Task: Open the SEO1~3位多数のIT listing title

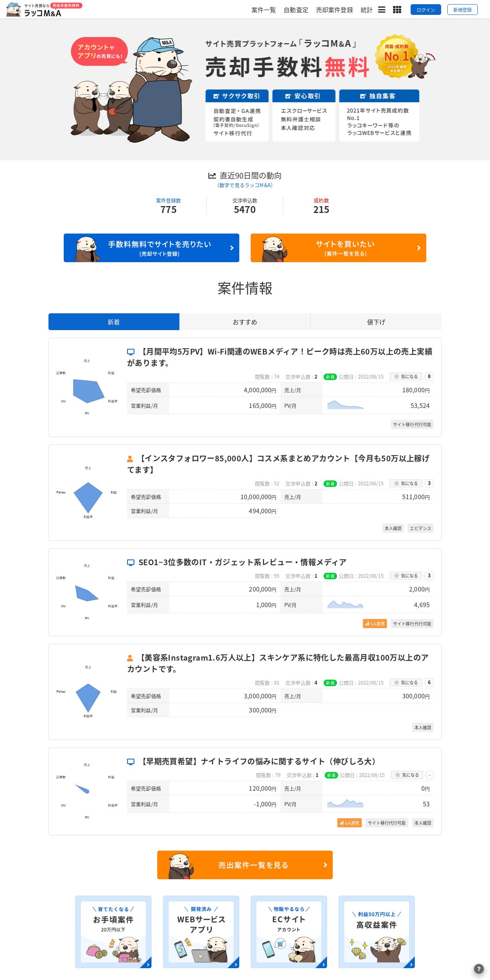Action: pyautogui.click(x=242, y=563)
